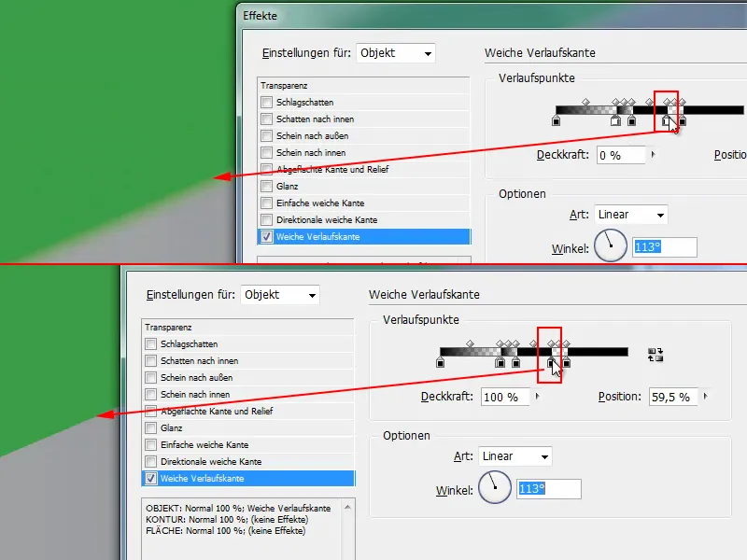Click Direktionale weiche Kante label in upper dialog
The image size is (747, 560).
click(x=327, y=220)
